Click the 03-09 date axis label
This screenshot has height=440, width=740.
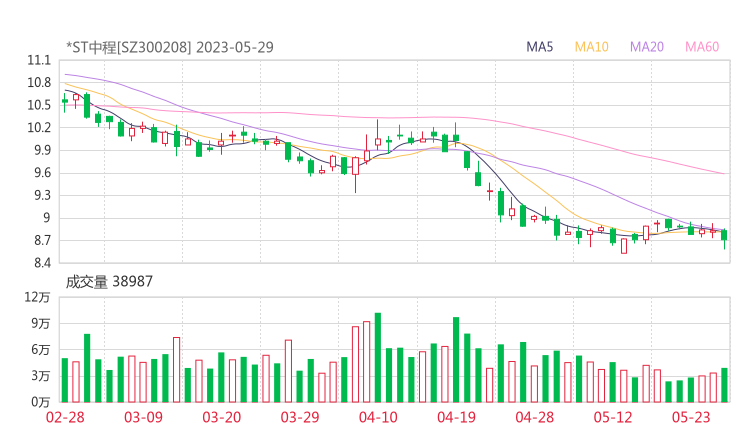[143, 417]
